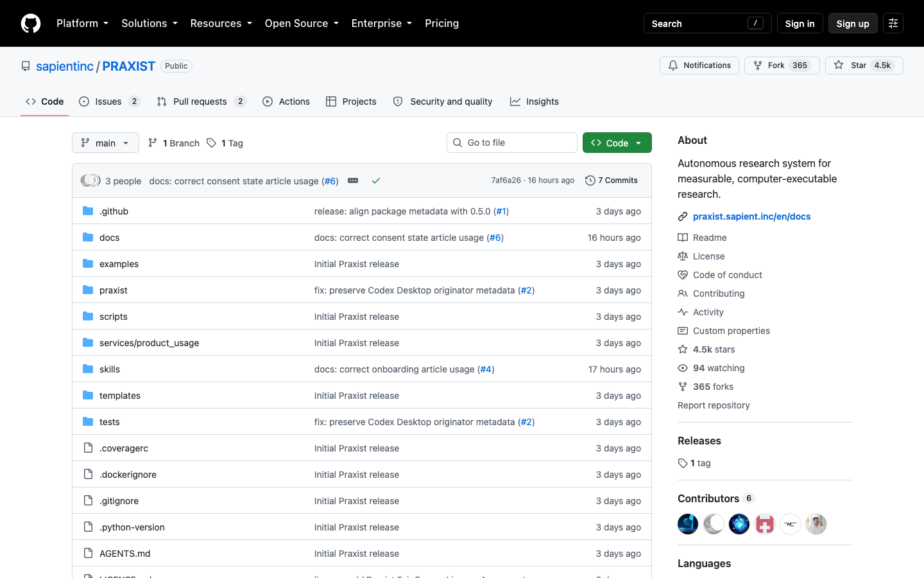Screen dimensions: 924x578
Task: Click the heart icon beside Code of conduct
Action: 683,275
